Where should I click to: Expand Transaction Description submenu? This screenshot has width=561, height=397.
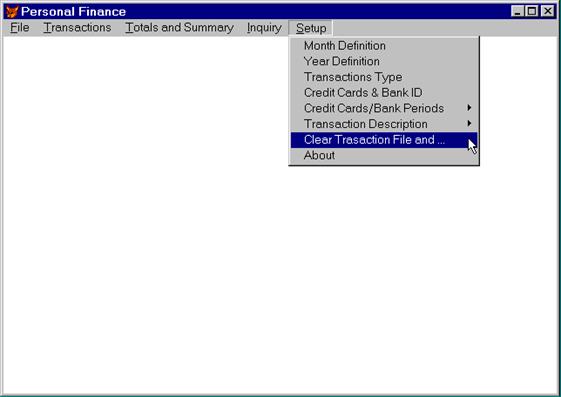pyautogui.click(x=384, y=124)
